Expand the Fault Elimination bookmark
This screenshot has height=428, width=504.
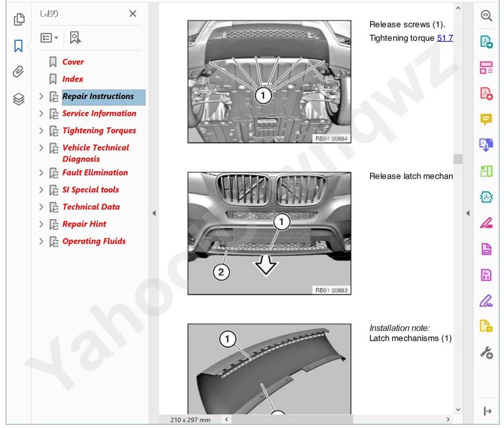click(x=41, y=173)
